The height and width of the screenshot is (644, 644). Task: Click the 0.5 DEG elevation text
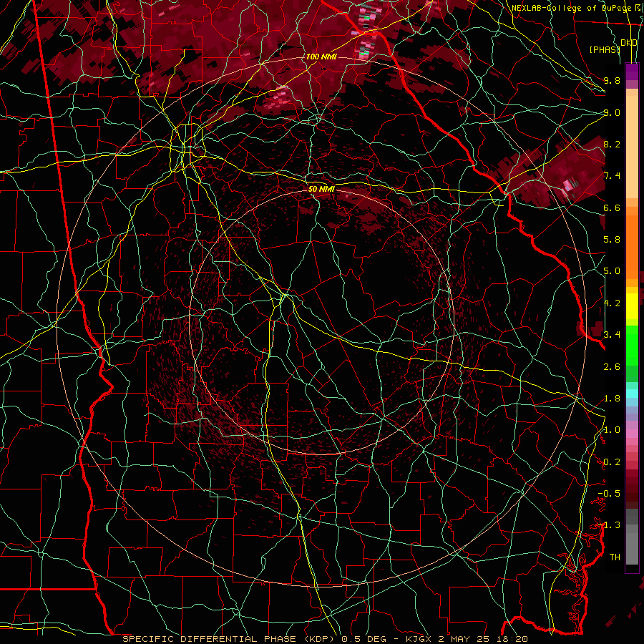(x=364, y=639)
